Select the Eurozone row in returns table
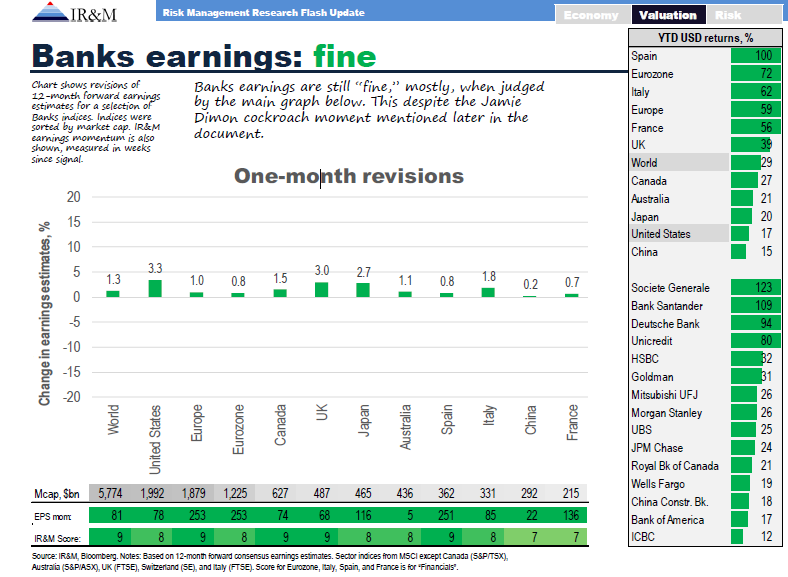This screenshot has height=577, width=788. point(705,74)
